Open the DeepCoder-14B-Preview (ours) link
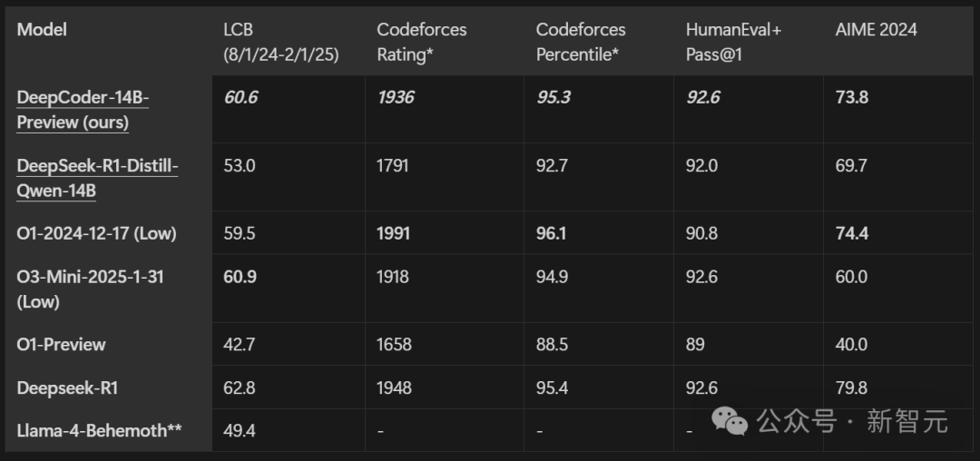 pyautogui.click(x=82, y=109)
